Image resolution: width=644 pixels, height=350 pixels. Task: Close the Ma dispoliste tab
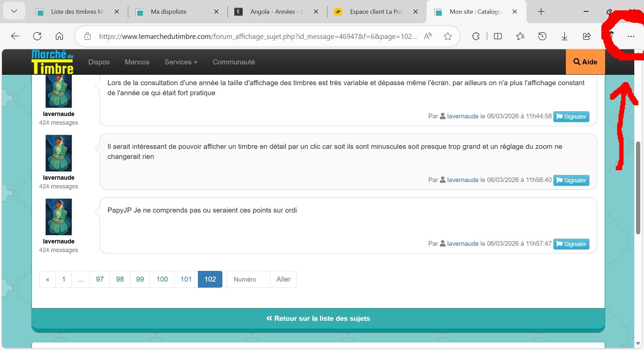pyautogui.click(x=216, y=12)
